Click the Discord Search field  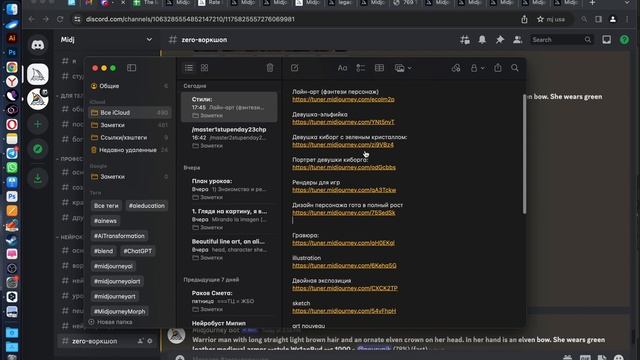[561, 40]
